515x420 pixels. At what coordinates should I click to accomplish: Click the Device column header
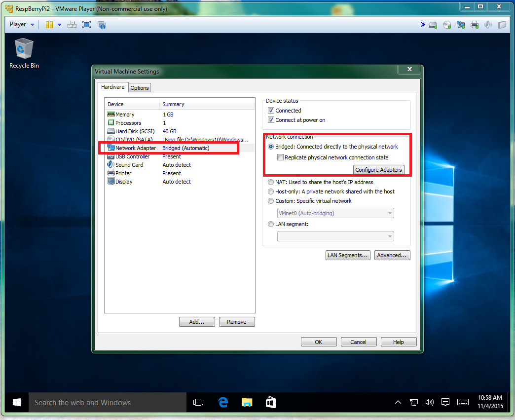point(132,104)
